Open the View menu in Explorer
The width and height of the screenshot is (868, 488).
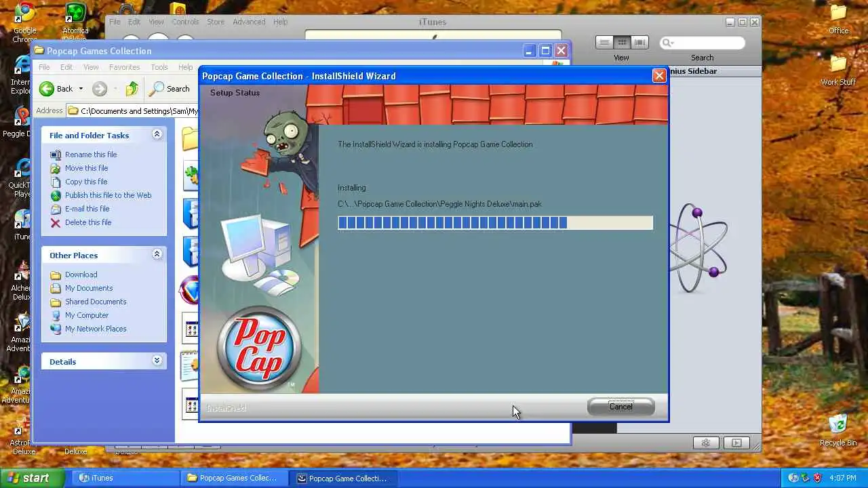pyautogui.click(x=91, y=67)
